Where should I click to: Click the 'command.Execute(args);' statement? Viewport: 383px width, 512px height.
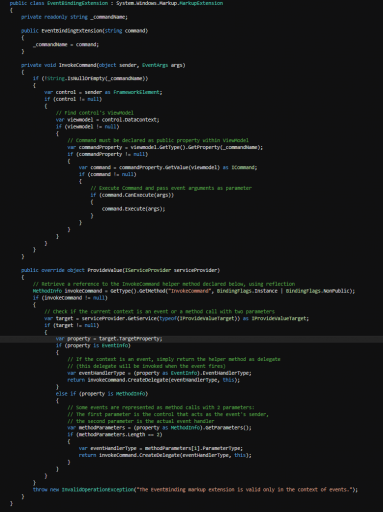pyautogui.click(x=133, y=209)
